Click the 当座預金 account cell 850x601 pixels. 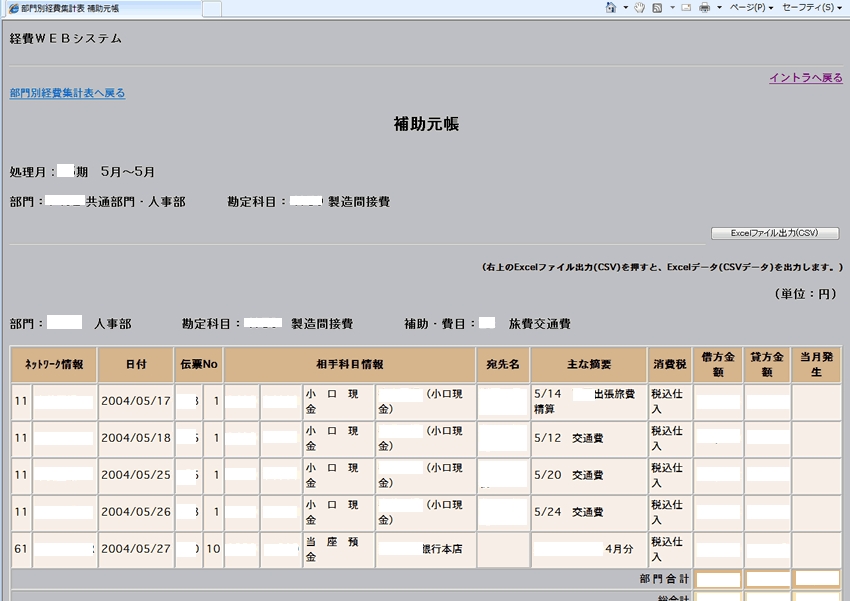[338, 549]
